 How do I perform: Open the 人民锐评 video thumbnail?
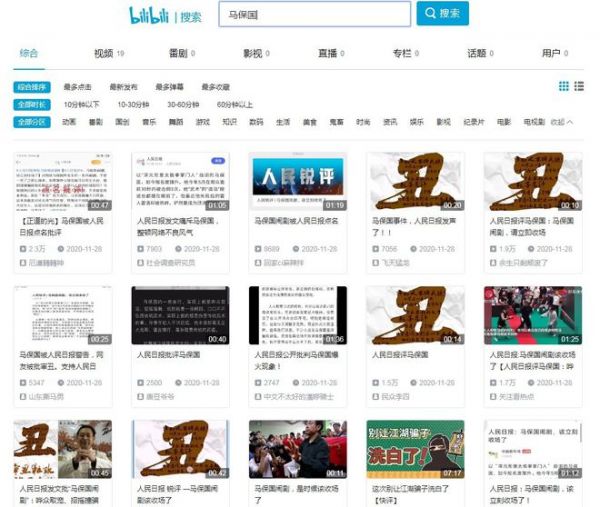[x=297, y=181]
